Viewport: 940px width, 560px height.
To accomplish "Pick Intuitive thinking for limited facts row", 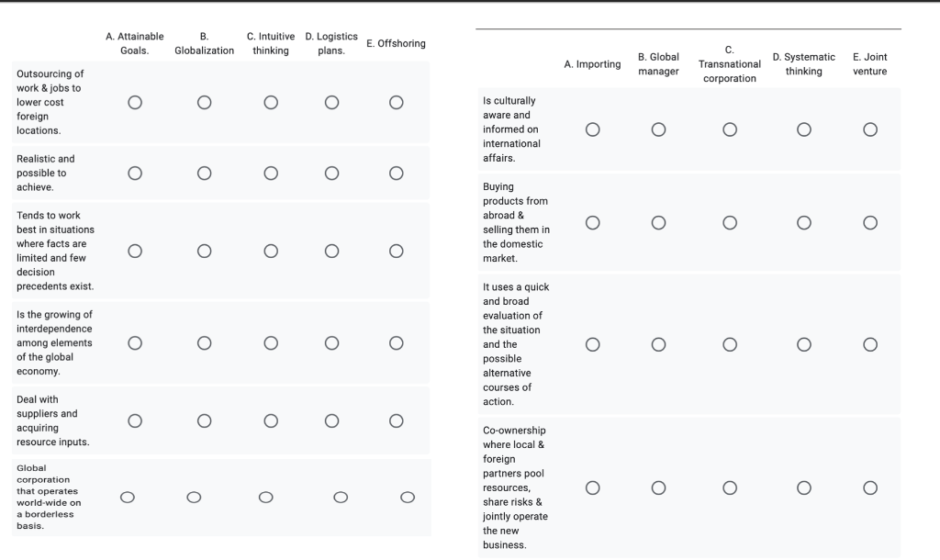I will pos(271,251).
